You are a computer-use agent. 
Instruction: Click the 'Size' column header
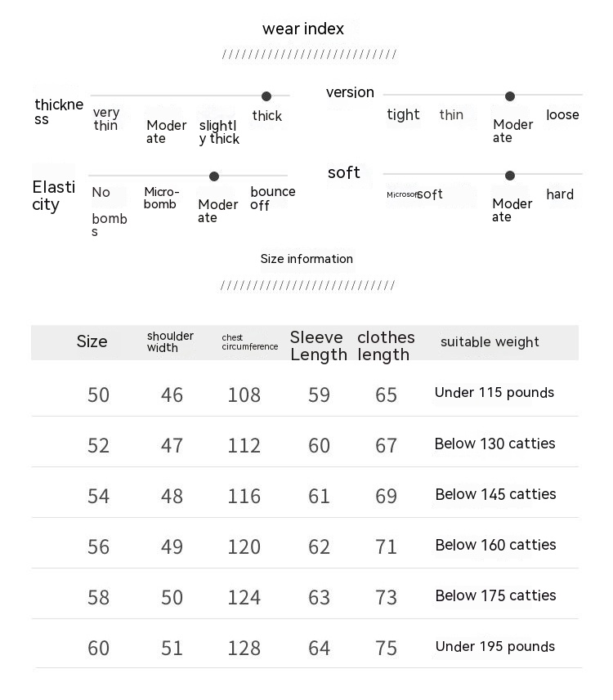tap(92, 342)
